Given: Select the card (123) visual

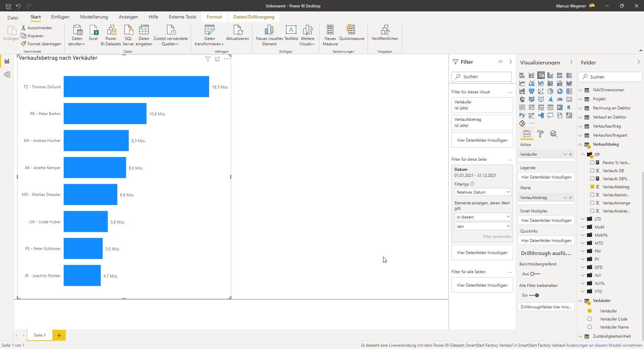Looking at the screenshot, I should click(569, 99).
